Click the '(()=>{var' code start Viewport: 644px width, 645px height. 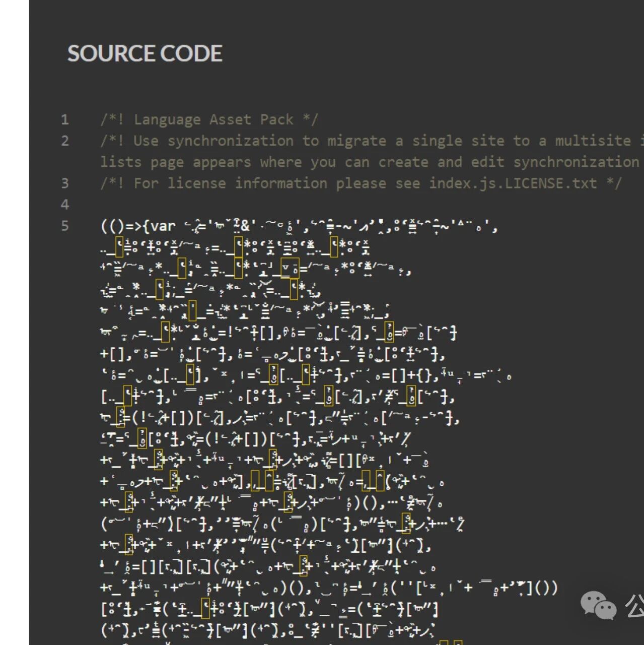[138, 226]
